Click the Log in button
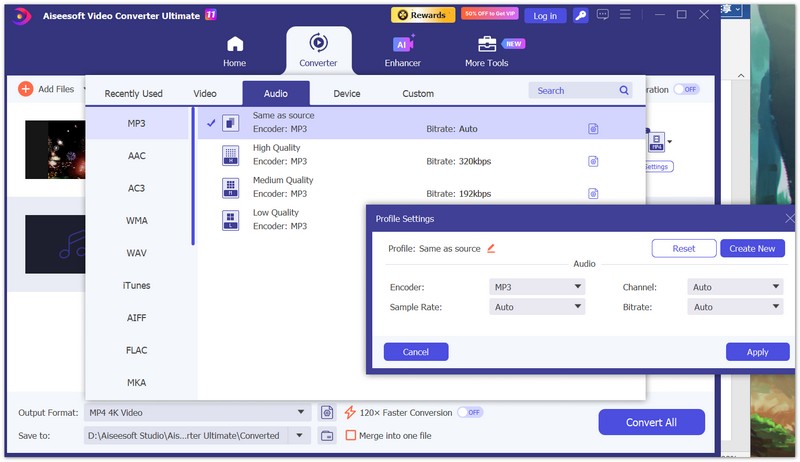This screenshot has width=800, height=462. coord(545,16)
